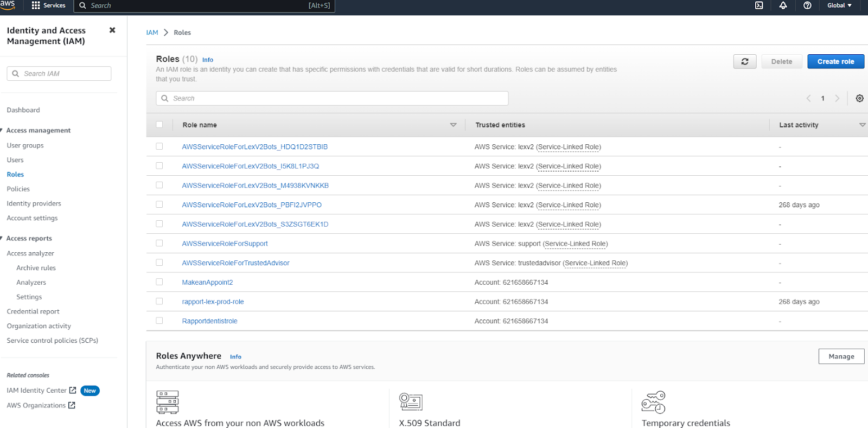Check the AWSServiceRoleForSupport row checkbox

159,244
